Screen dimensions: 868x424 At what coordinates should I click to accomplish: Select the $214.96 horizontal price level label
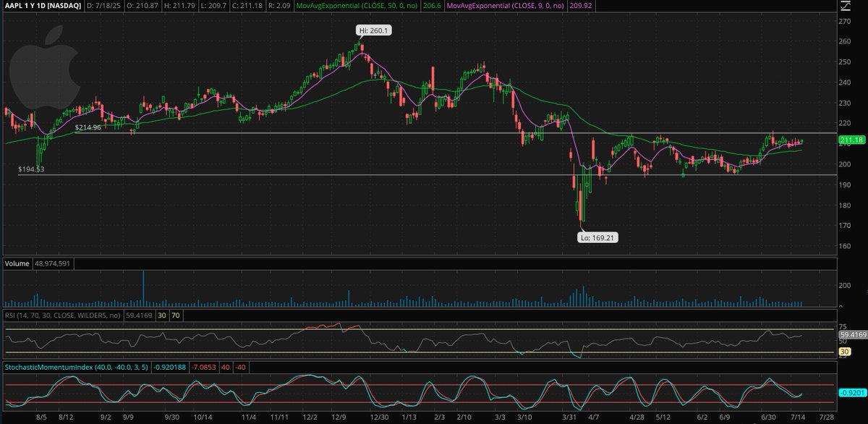point(88,127)
